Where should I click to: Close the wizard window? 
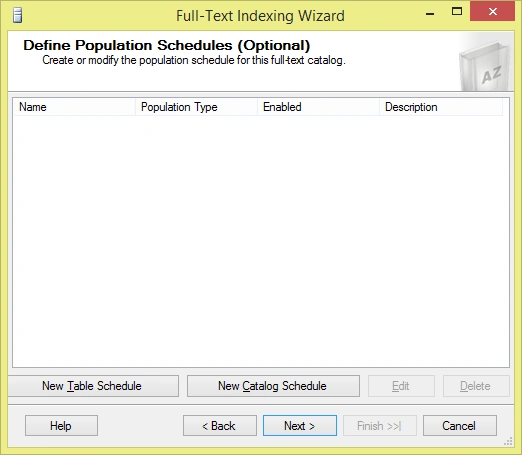point(492,12)
